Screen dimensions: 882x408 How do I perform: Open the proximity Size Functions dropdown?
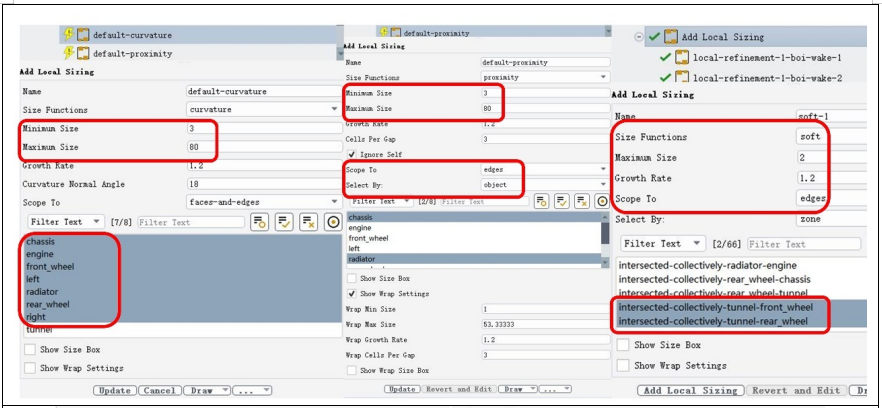(x=545, y=77)
